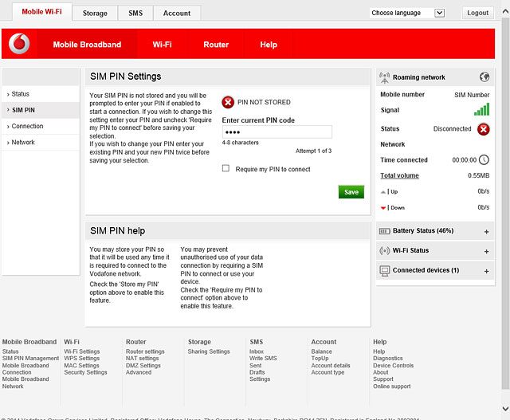Click the Total volume link
Image resolution: width=510 pixels, height=420 pixels.
click(399, 175)
